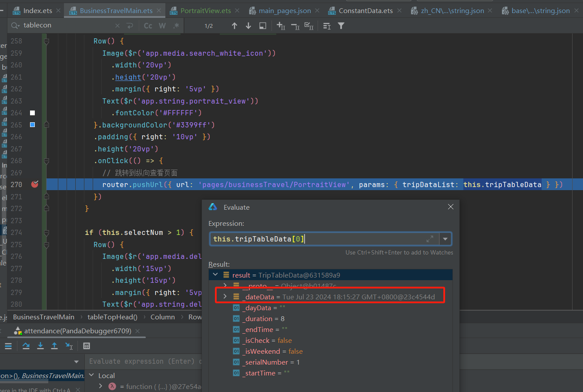This screenshot has height=392, width=583.
Task: Click Column in the breadcrumb
Action: (x=163, y=317)
